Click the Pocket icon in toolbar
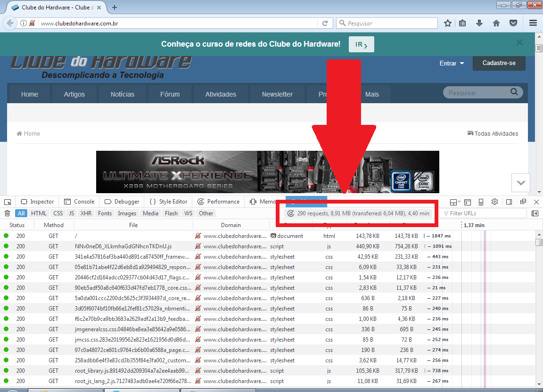Screen dimensions: 543x392 [513, 23]
